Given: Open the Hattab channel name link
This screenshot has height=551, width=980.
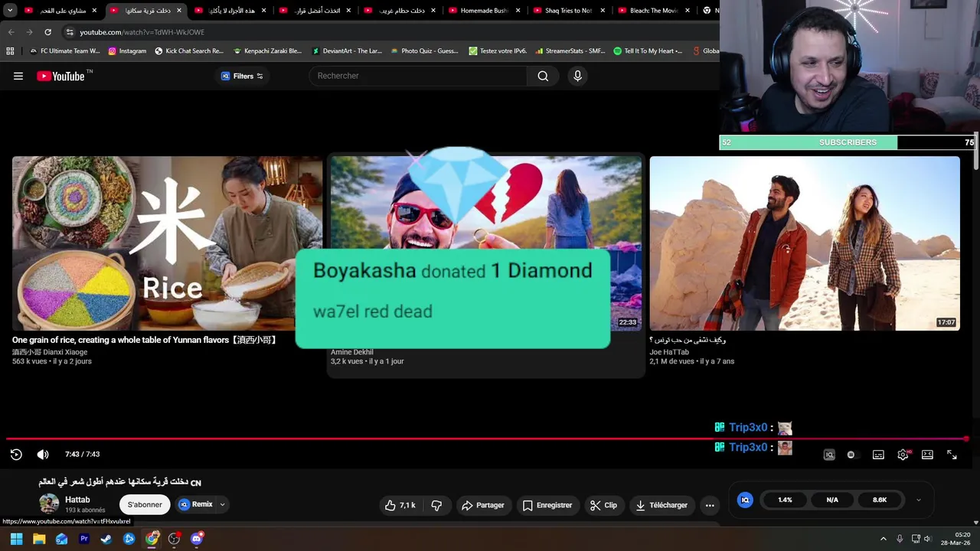Looking at the screenshot, I should (x=77, y=500).
